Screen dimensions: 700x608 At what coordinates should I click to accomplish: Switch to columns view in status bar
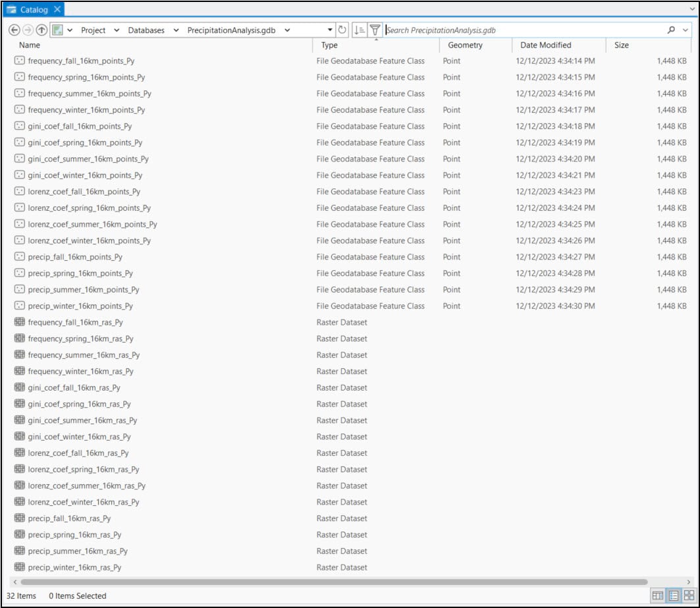pyautogui.click(x=658, y=595)
